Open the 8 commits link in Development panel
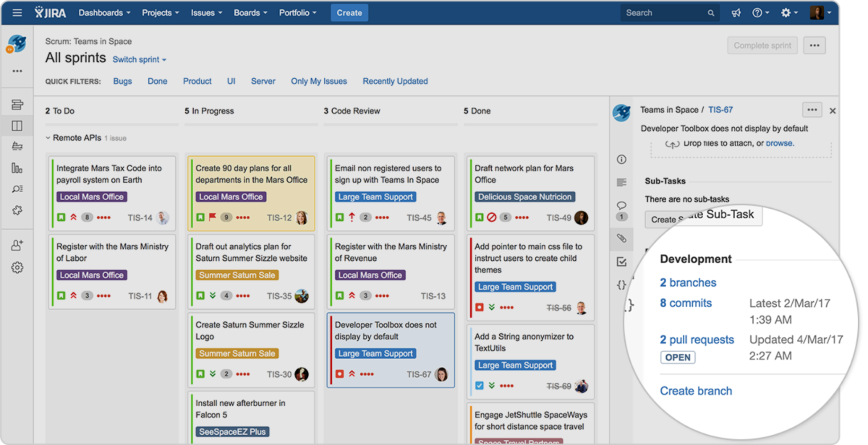Viewport: 868px width, 445px height. tap(685, 303)
